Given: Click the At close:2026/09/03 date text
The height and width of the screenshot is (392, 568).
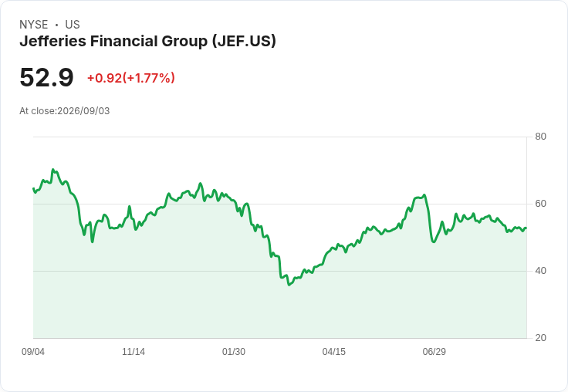Looking at the screenshot, I should 65,111.
